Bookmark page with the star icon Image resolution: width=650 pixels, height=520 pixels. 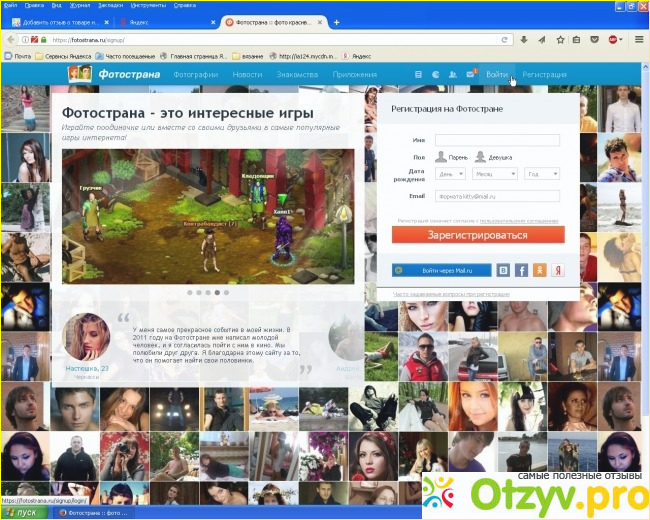560,40
